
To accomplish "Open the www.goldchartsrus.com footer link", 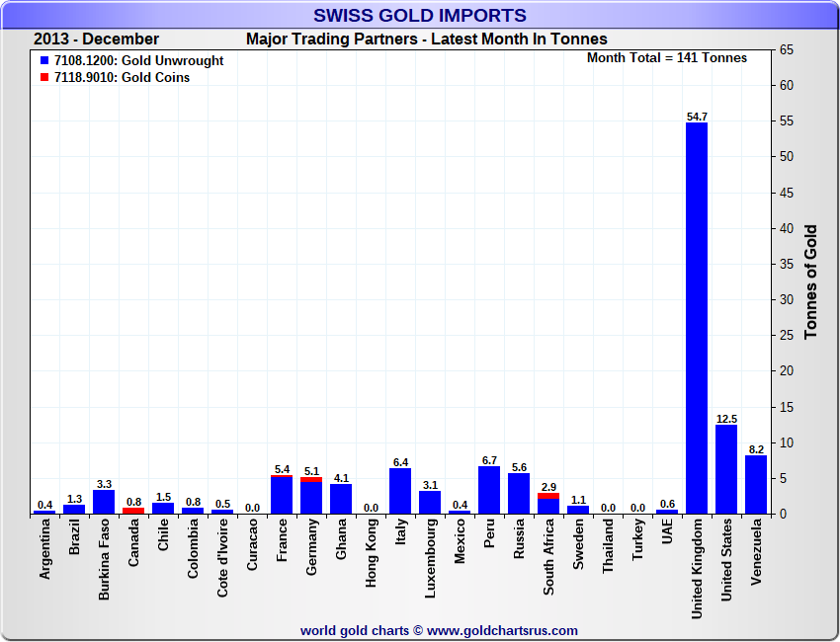I will click(502, 630).
